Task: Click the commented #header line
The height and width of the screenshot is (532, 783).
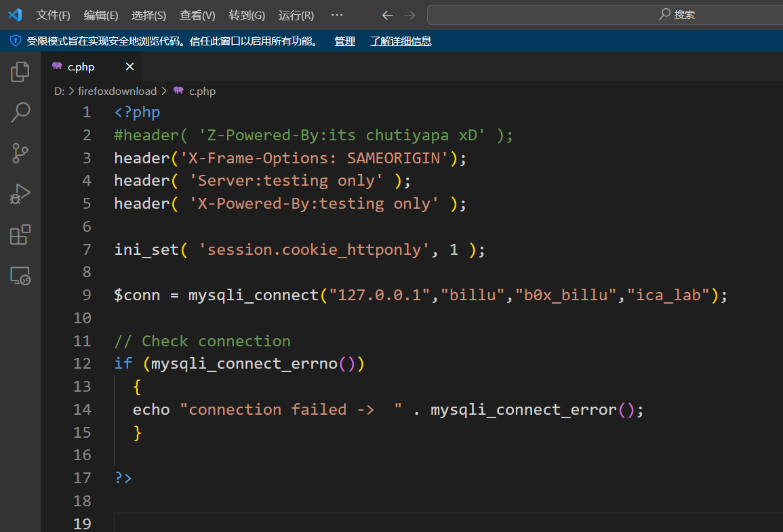Action: point(314,136)
